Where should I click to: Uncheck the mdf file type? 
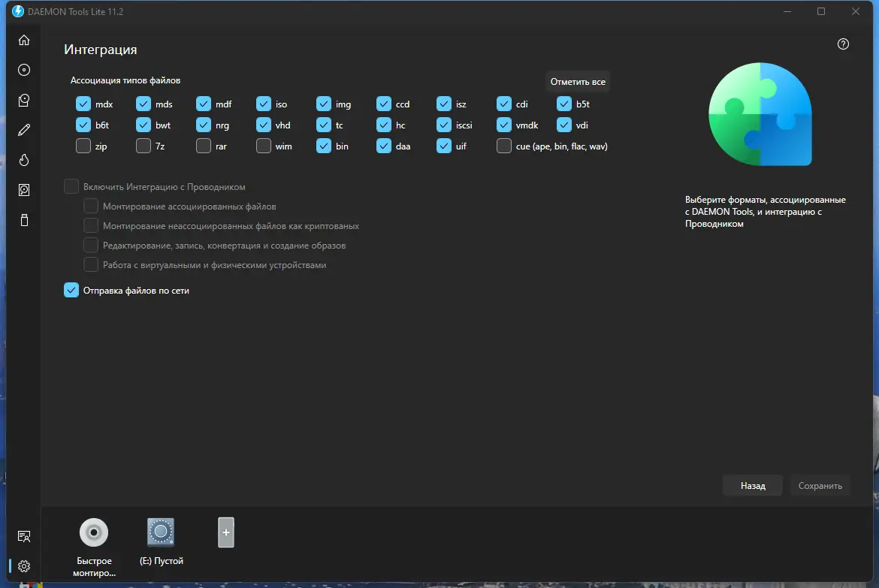(204, 104)
